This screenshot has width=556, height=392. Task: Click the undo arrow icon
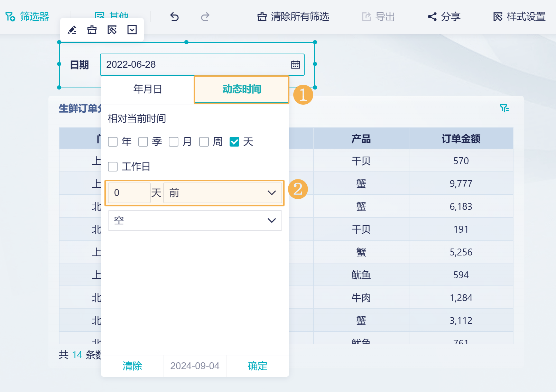(x=175, y=17)
